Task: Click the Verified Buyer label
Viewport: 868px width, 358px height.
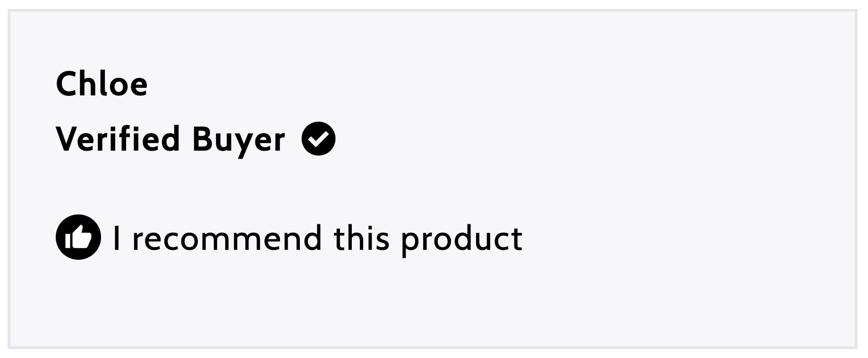Action: pyautogui.click(x=170, y=140)
